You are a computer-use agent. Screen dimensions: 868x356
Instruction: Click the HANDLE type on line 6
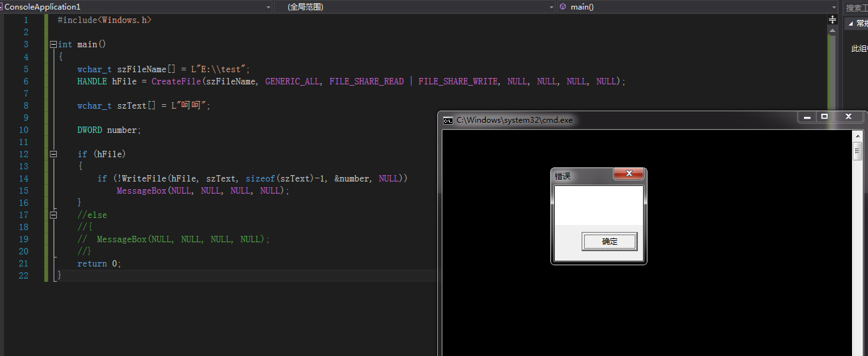pyautogui.click(x=92, y=82)
